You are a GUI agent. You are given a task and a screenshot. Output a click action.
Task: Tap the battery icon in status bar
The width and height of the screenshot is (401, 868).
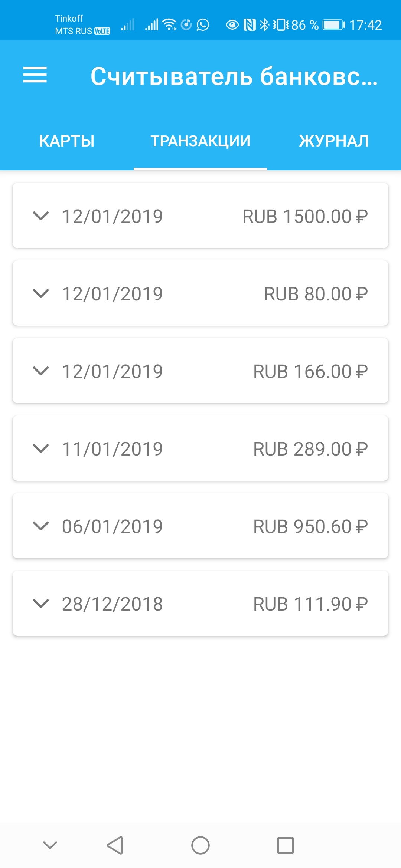coord(333,25)
